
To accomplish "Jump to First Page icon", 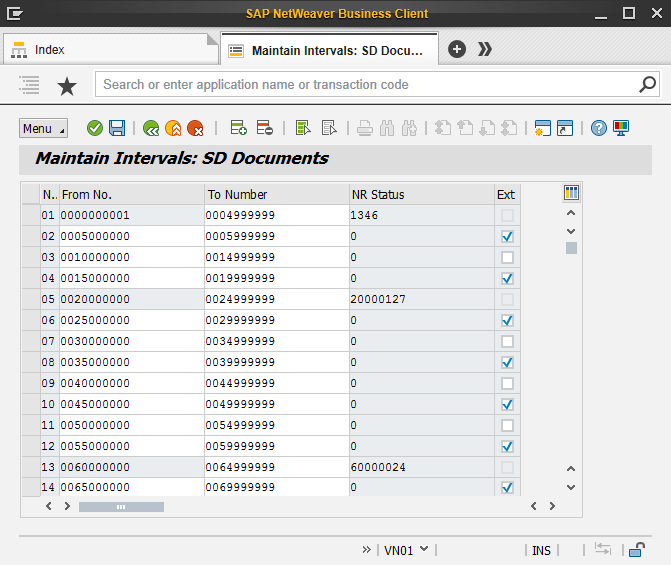I will coord(443,128).
